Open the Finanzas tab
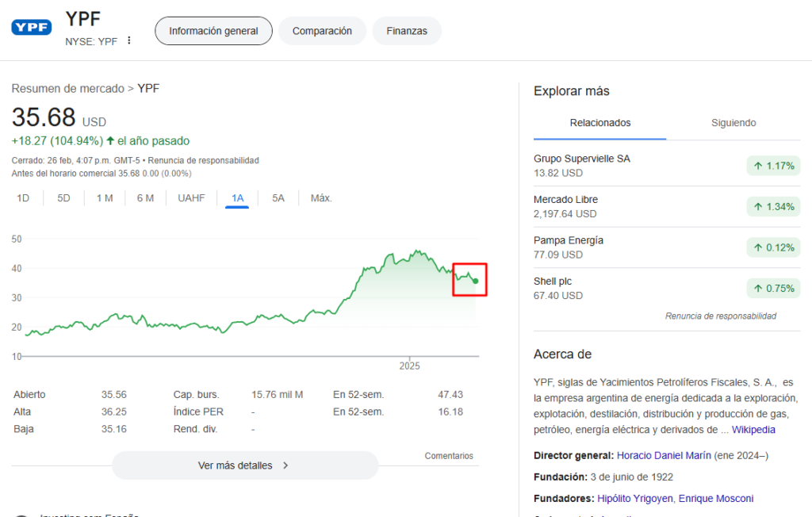Viewport: 812px width, 517px height. coord(407,31)
